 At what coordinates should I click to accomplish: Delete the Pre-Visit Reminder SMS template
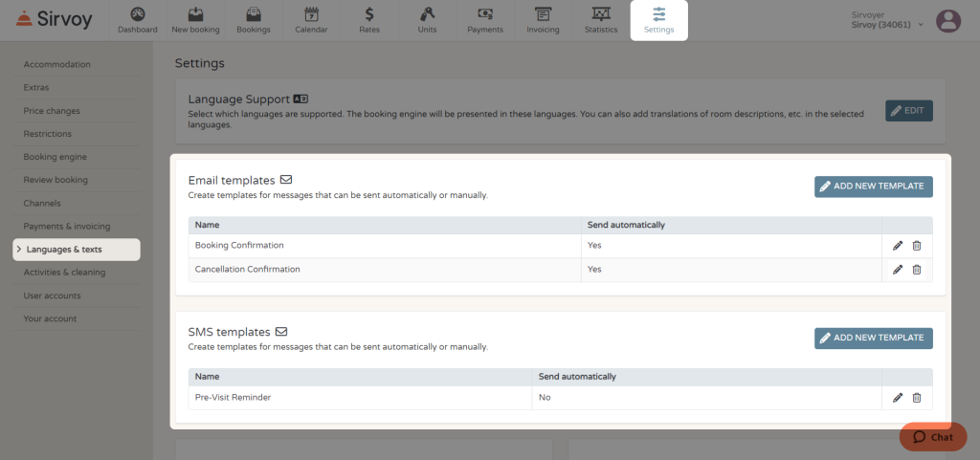pos(916,398)
